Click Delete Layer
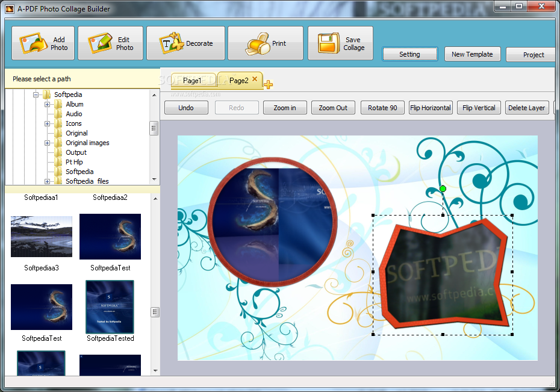This screenshot has height=392, width=560. (x=527, y=108)
